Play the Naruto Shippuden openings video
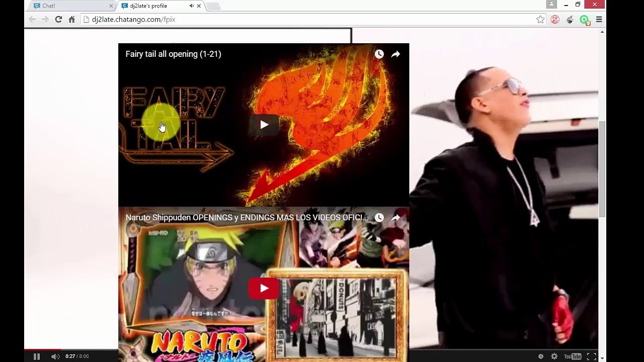 (x=264, y=288)
